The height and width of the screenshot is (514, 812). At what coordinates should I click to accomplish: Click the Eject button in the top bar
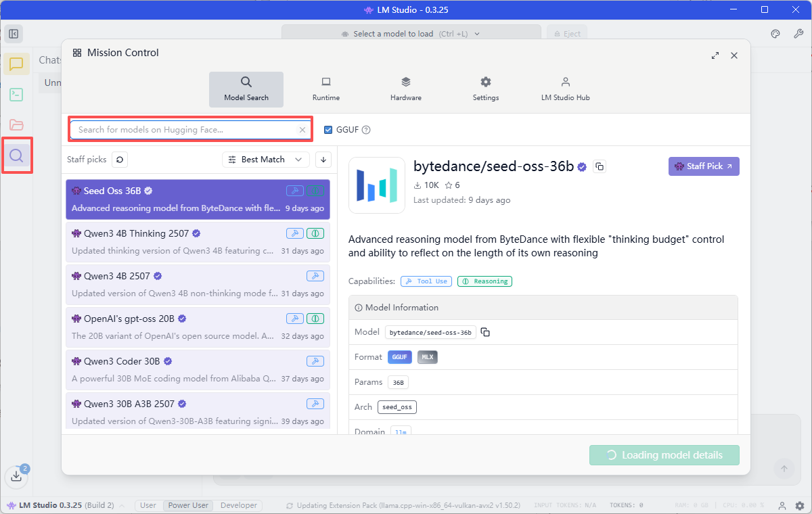[x=567, y=34]
